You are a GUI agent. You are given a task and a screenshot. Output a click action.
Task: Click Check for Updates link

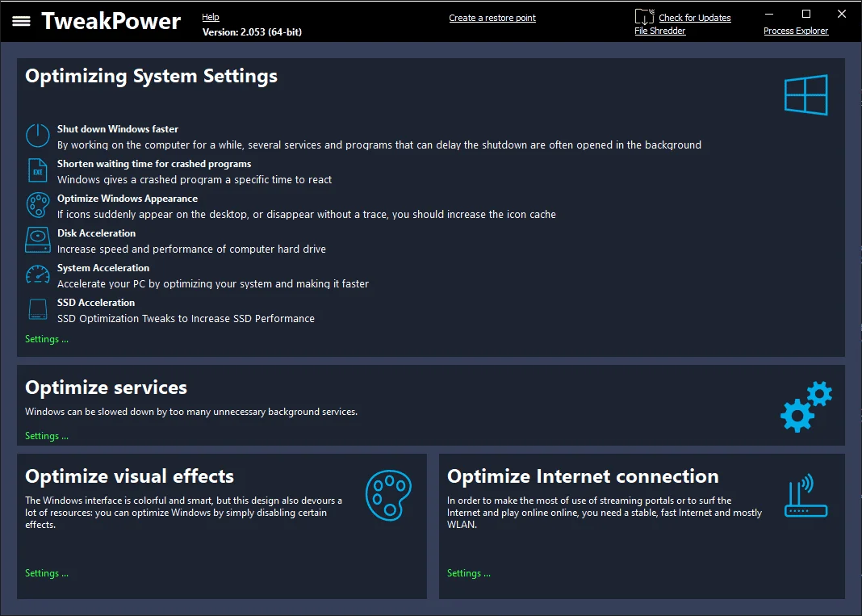coord(695,18)
